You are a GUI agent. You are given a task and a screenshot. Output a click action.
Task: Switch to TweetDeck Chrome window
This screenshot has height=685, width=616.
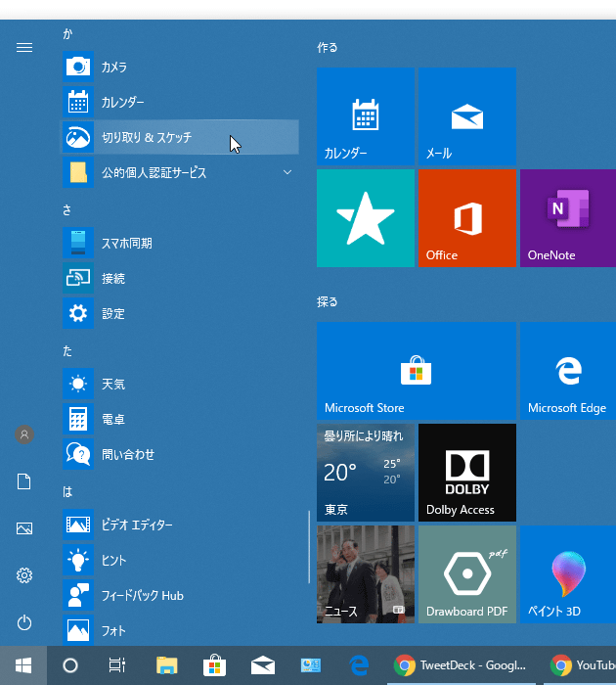pyautogui.click(x=461, y=665)
